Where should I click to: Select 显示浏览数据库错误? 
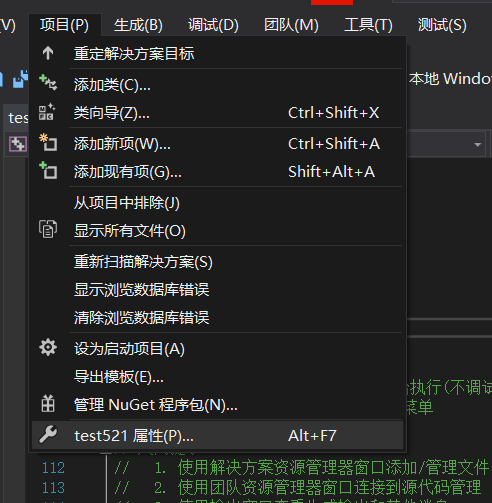(217, 290)
